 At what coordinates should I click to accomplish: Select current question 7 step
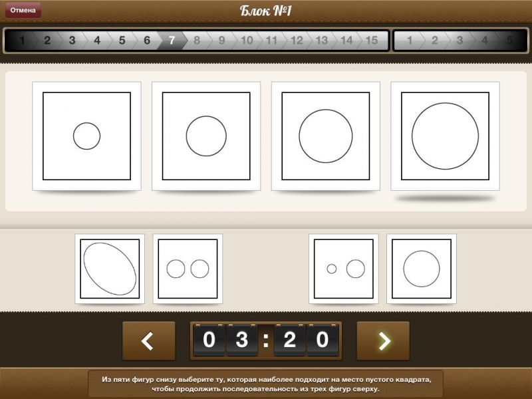coord(172,41)
